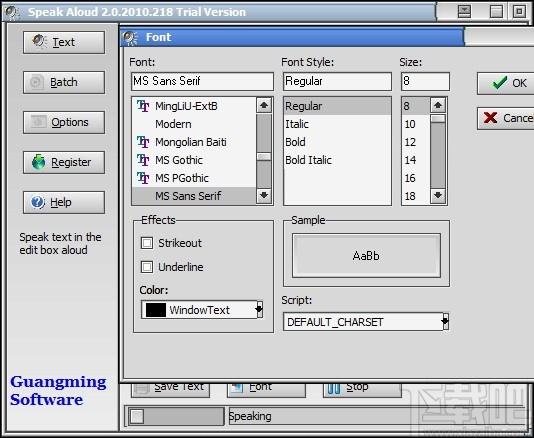The width and height of the screenshot is (534, 438).
Task: Click the Stop button
Action: tap(362, 389)
